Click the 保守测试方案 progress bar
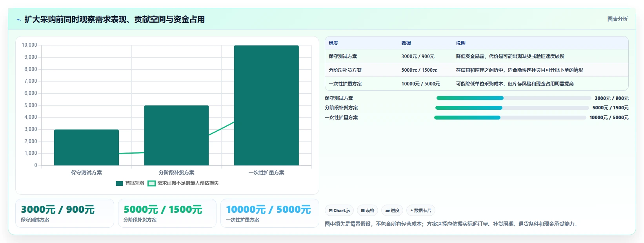Screen dimensions: 644x243 (x=514, y=98)
